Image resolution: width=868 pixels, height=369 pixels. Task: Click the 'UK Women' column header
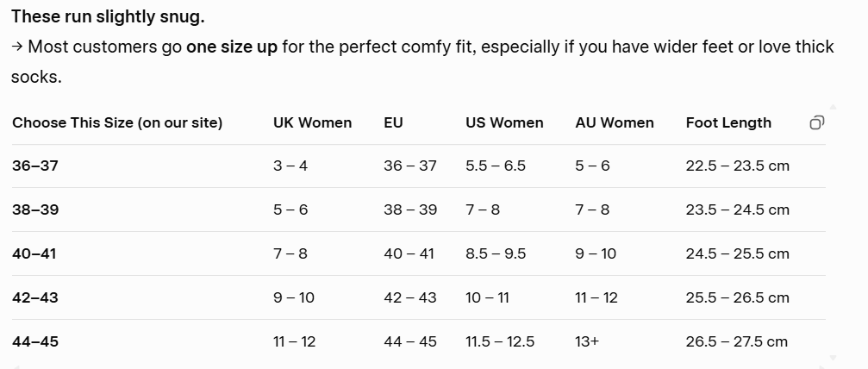coord(312,122)
